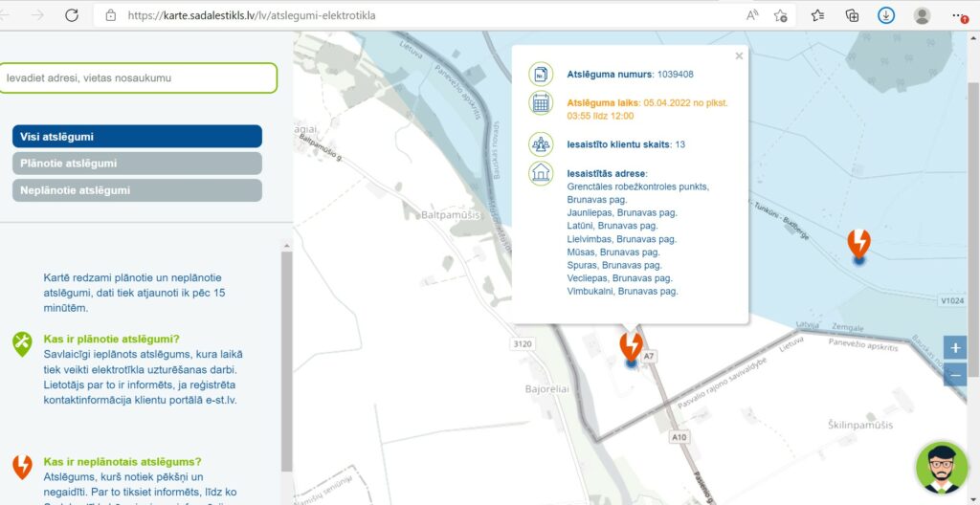Zoom out the map with minus button
The image size is (980, 505).
click(x=954, y=375)
